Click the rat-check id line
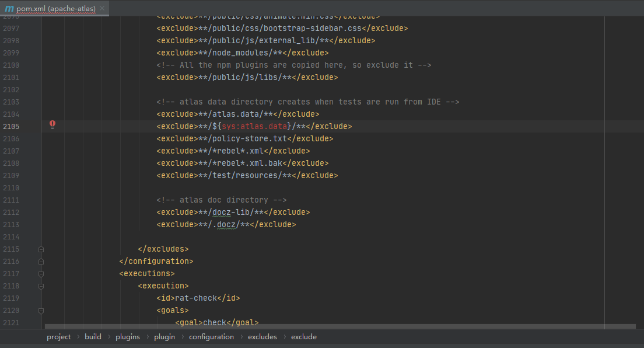This screenshot has height=348, width=644. (198, 298)
